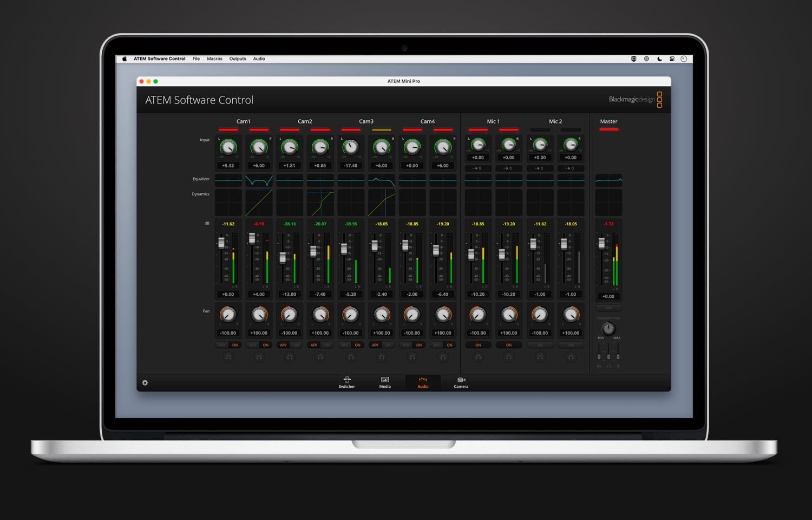Click the Camera panel icon

461,382
